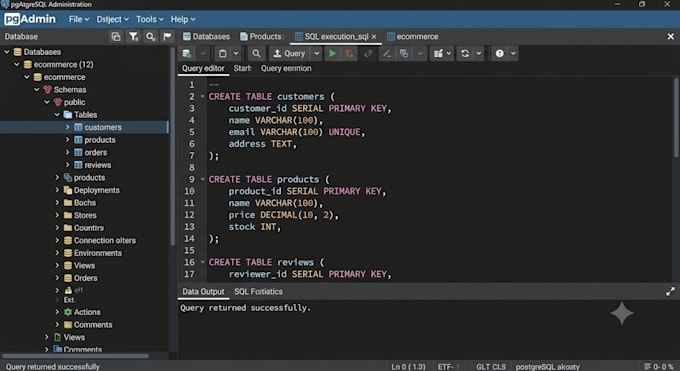This screenshot has height=371, width=680.
Task: Click the Schemas node icon
Action: coord(47,89)
